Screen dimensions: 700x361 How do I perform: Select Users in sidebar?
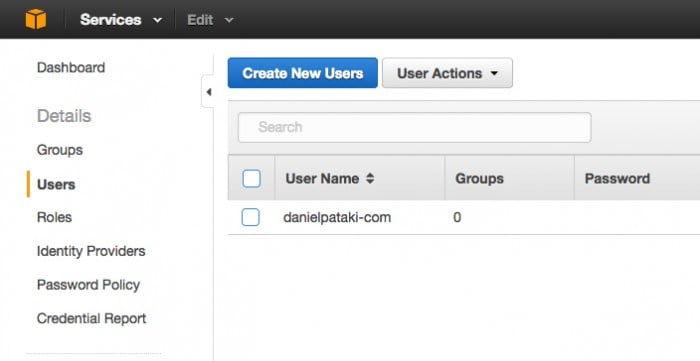(56, 184)
